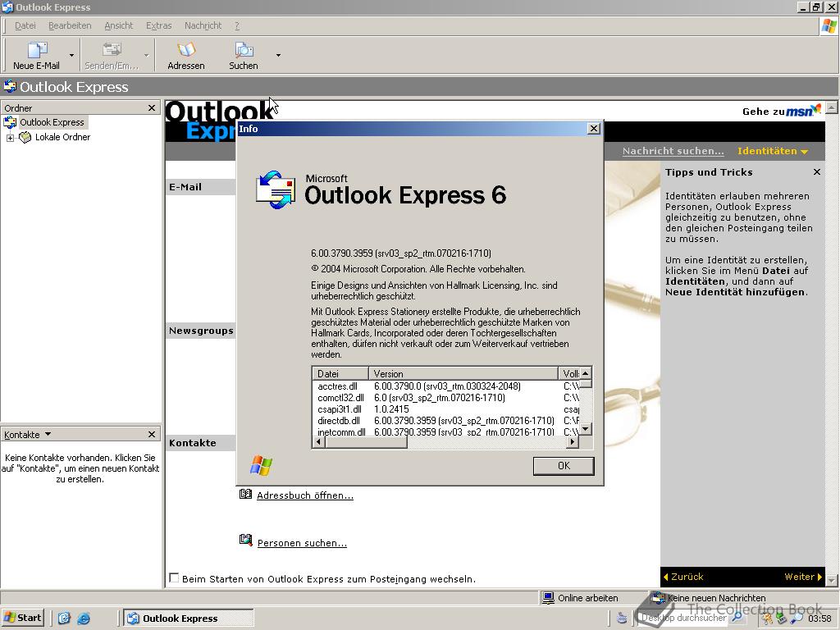Close the Kontakte pane

click(152, 435)
